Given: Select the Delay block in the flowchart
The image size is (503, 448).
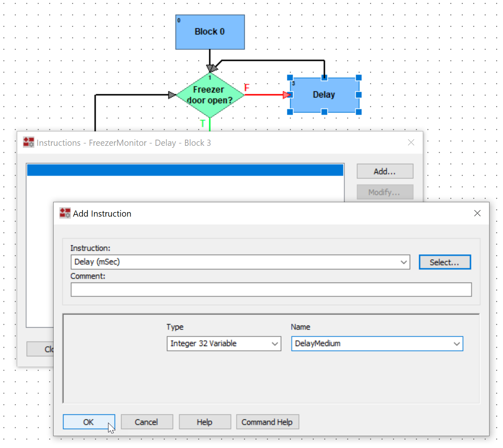Looking at the screenshot, I should coord(324,95).
